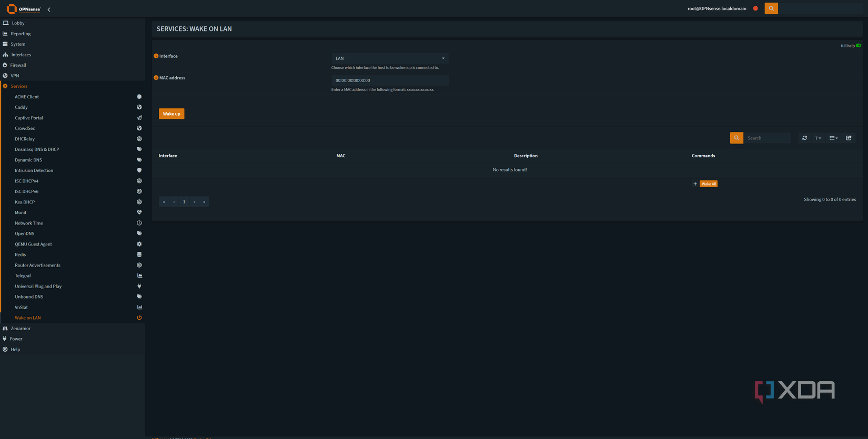Open the Interface LAN dropdown
This screenshot has height=439, width=868.
pyautogui.click(x=390, y=58)
